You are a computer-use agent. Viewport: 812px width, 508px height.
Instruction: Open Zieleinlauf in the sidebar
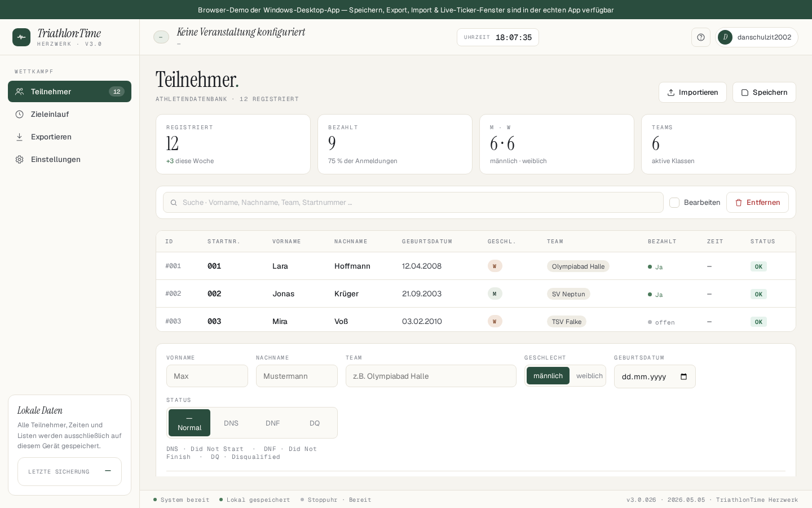coord(69,114)
